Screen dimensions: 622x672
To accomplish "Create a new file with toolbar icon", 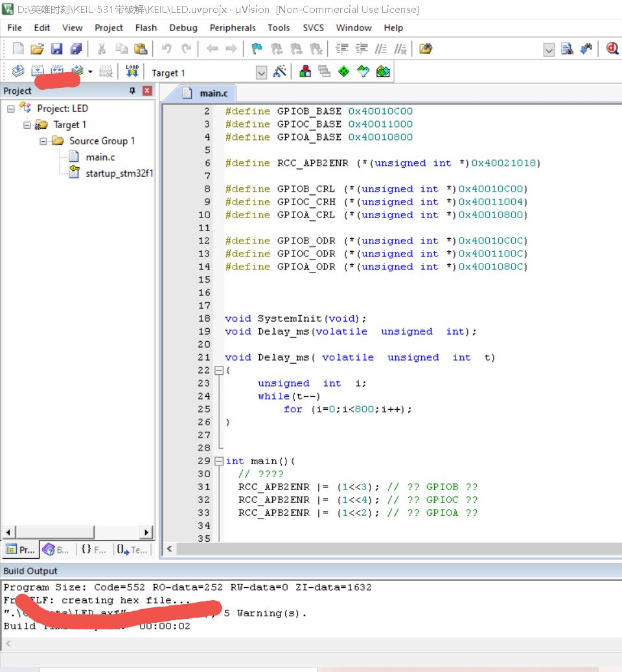I will 18,49.
